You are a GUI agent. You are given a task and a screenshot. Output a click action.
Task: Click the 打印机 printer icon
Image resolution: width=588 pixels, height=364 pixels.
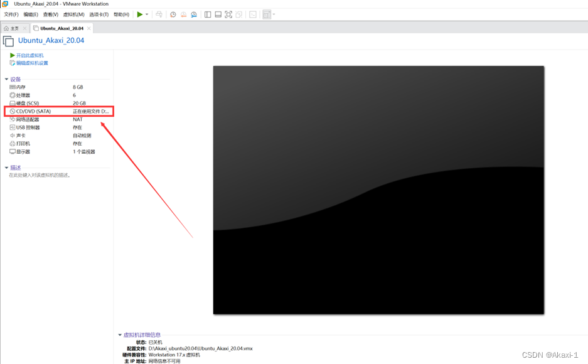pos(13,144)
